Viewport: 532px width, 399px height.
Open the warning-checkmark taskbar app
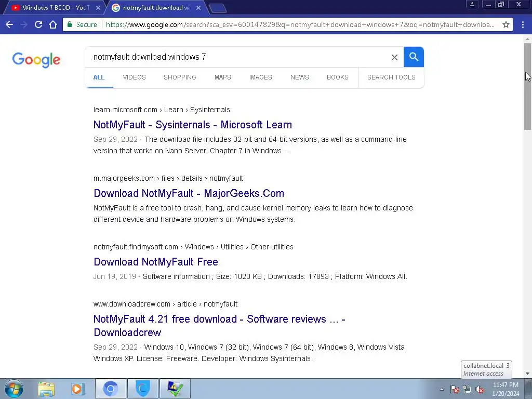(175, 389)
